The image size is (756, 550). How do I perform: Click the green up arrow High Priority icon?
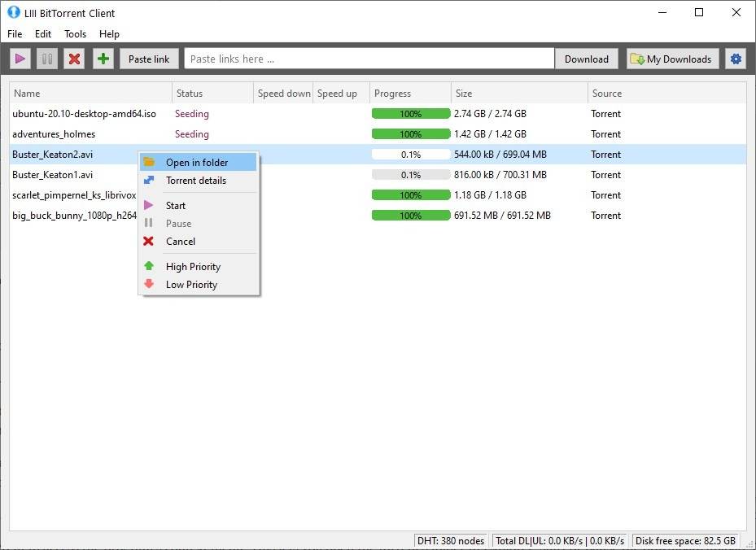pyautogui.click(x=149, y=266)
